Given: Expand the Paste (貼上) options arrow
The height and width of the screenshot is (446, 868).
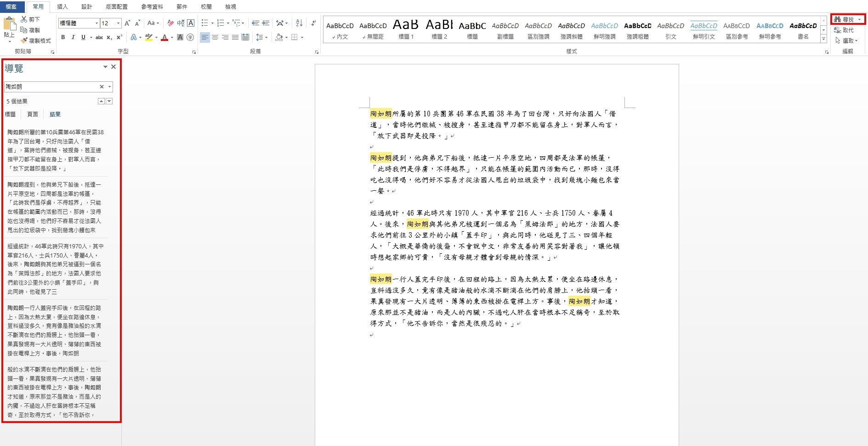Looking at the screenshot, I should click(x=9, y=41).
